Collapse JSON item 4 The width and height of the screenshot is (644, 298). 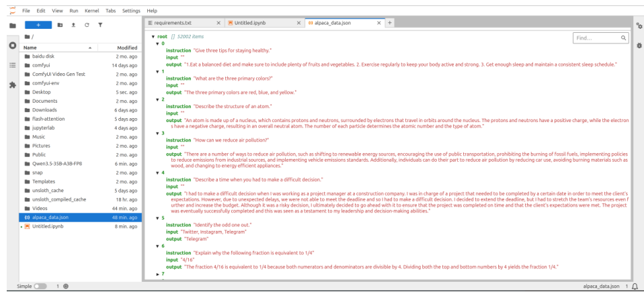point(158,172)
